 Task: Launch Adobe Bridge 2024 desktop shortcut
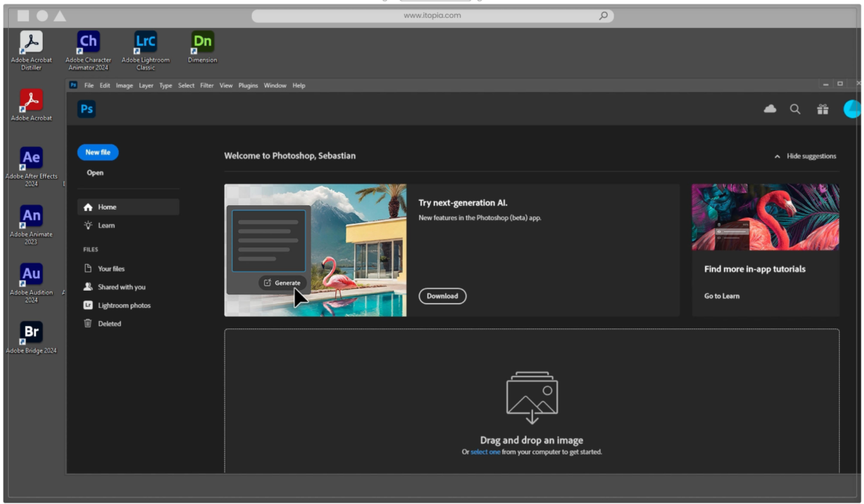tap(31, 333)
